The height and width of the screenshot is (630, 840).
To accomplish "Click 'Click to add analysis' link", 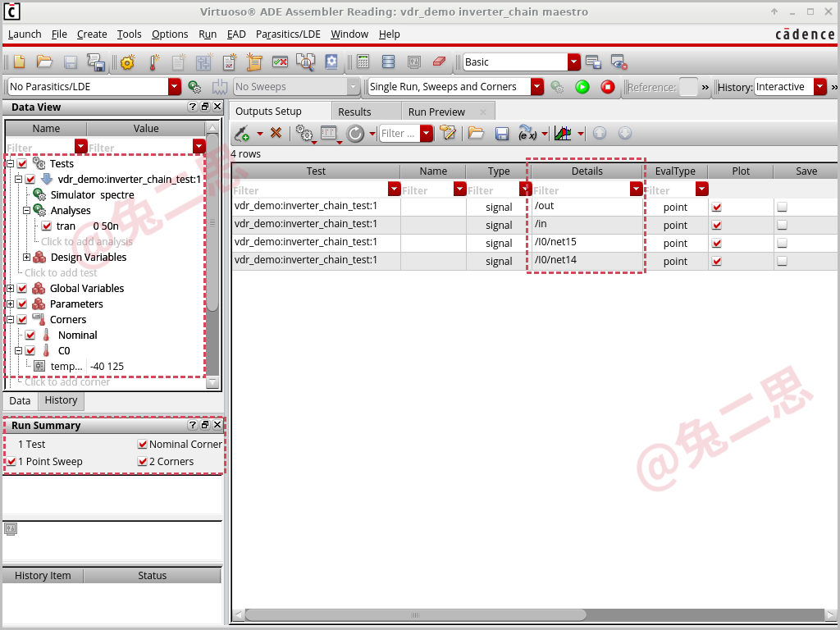I will click(87, 242).
